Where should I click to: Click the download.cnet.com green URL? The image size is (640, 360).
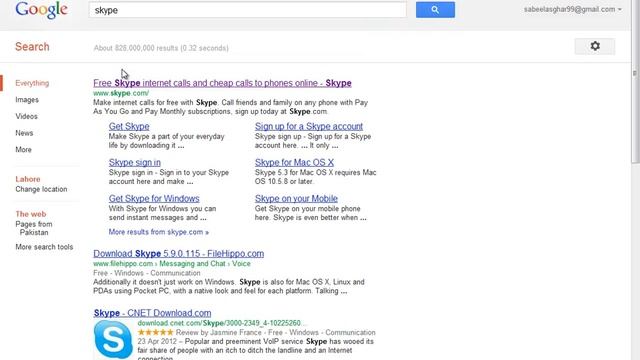click(221, 323)
